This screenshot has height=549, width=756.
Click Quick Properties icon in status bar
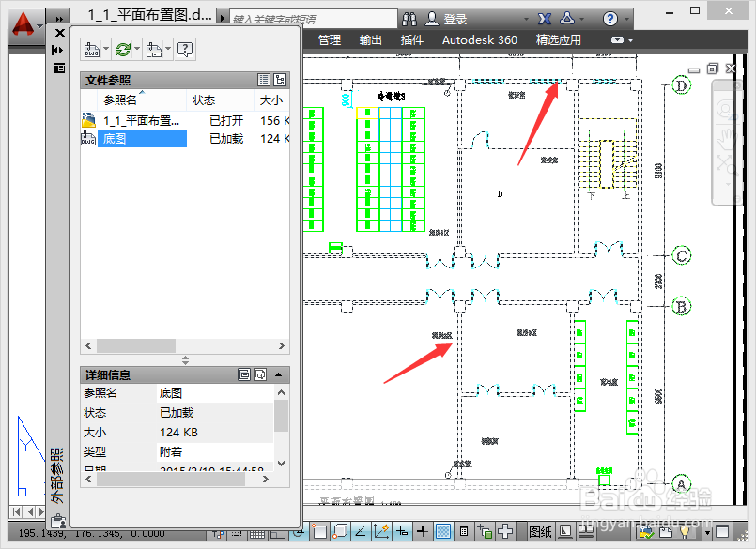pyautogui.click(x=464, y=531)
